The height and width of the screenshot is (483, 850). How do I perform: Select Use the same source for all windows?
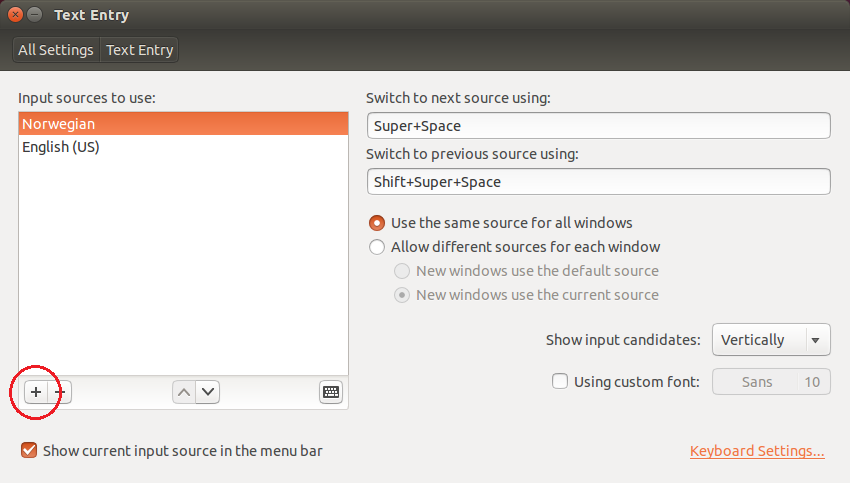tap(377, 223)
